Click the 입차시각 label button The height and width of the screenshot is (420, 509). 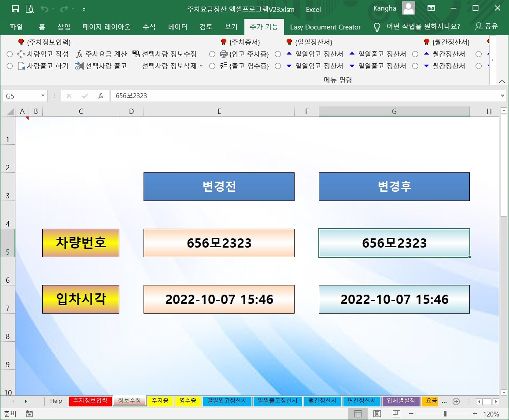click(81, 299)
